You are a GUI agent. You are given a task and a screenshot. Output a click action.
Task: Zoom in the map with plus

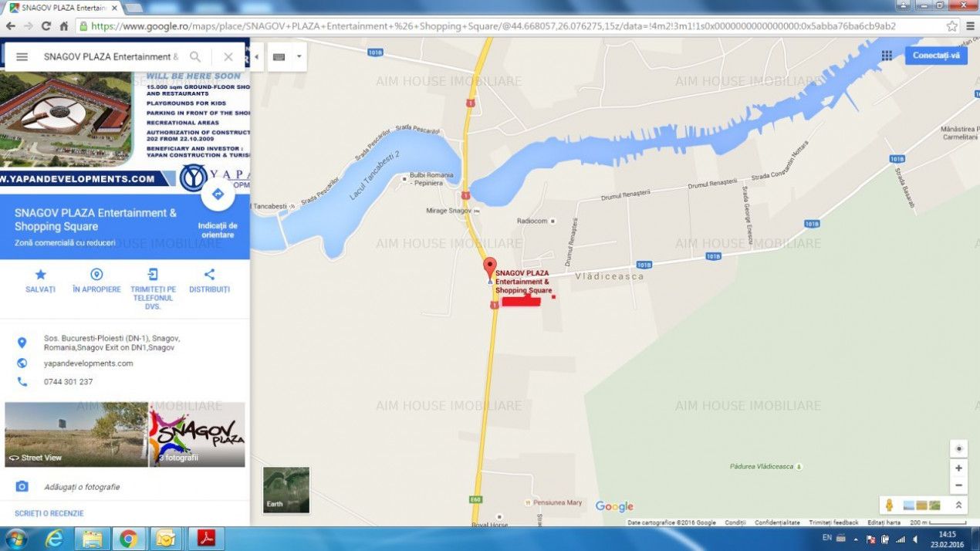tap(958, 468)
